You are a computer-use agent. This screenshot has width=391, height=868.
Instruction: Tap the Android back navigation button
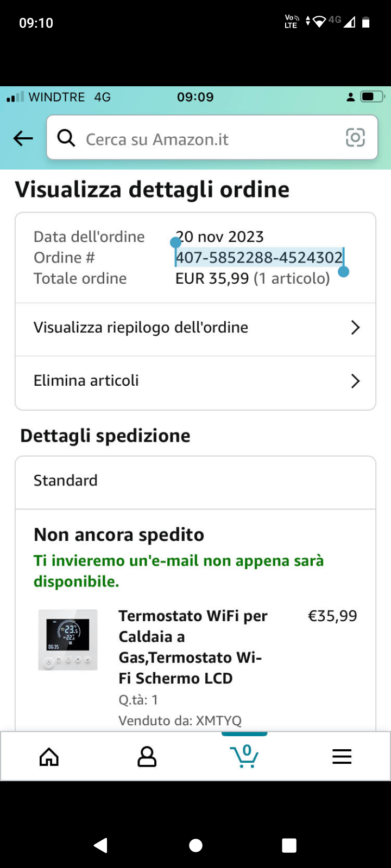(x=101, y=845)
